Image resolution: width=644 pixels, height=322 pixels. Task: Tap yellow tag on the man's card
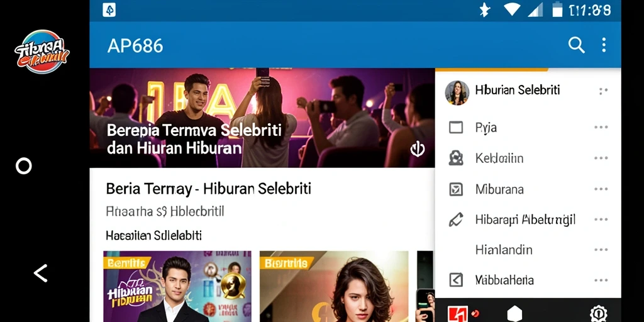coord(127,264)
